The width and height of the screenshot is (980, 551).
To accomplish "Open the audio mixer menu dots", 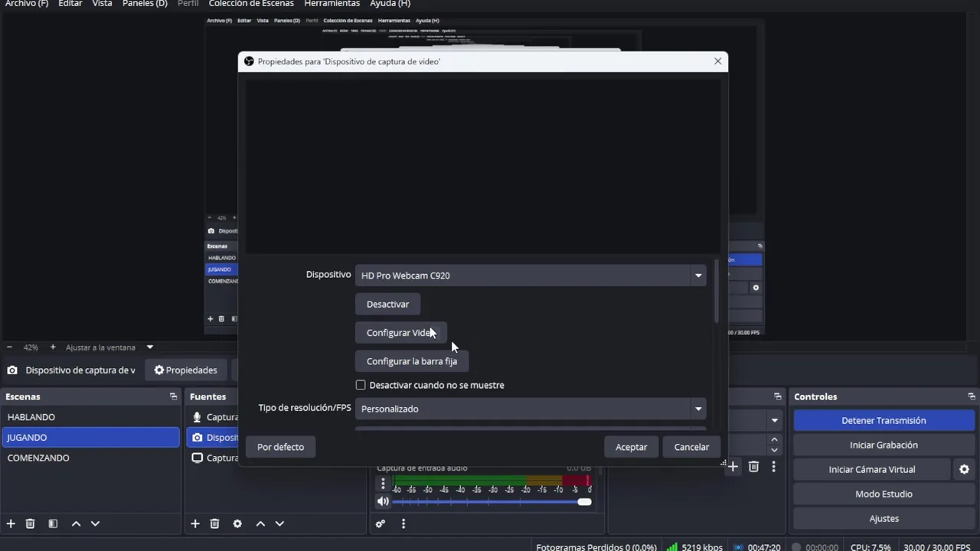I will [403, 523].
